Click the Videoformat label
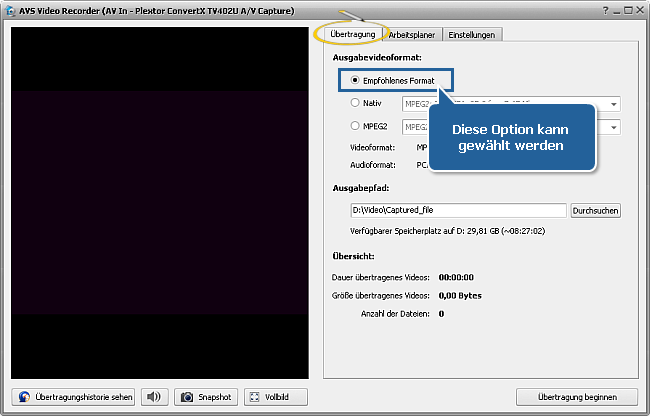This screenshot has height=416, width=650. [x=372, y=148]
